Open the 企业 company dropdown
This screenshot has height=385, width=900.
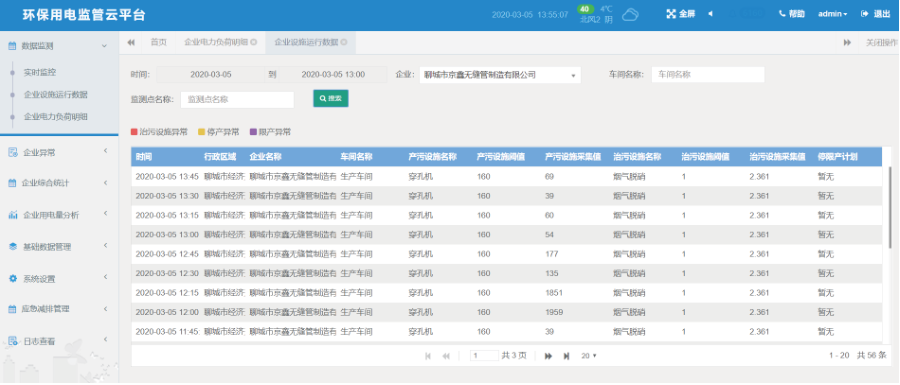[500, 75]
